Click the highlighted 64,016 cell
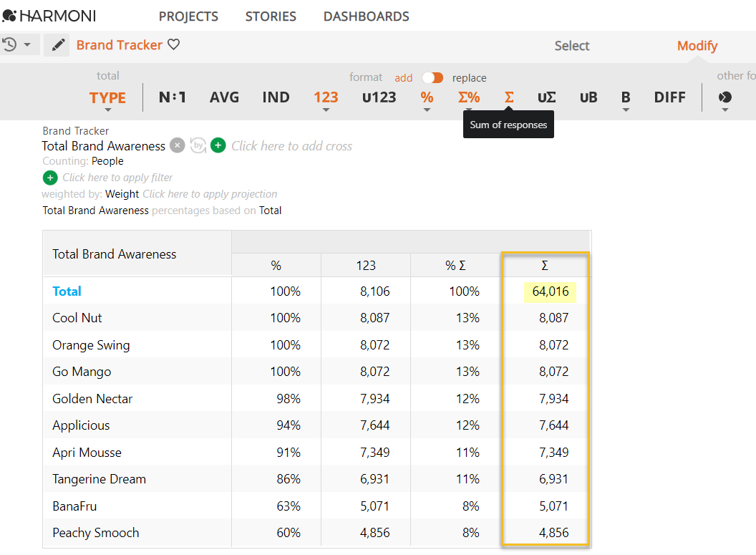 pyautogui.click(x=550, y=291)
